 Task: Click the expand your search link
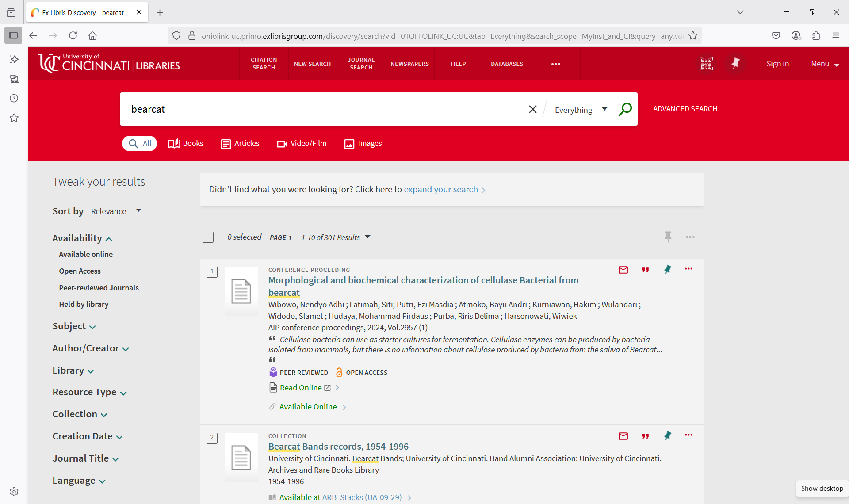click(x=440, y=189)
